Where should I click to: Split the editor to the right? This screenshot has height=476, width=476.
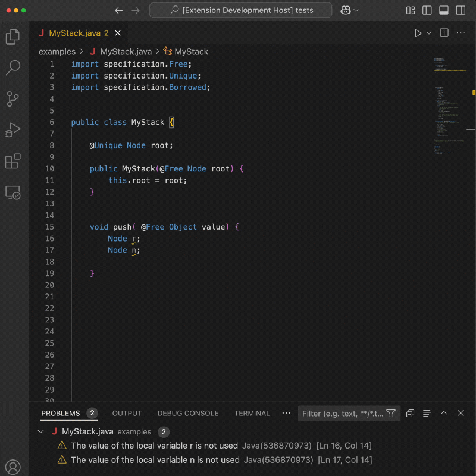click(444, 33)
